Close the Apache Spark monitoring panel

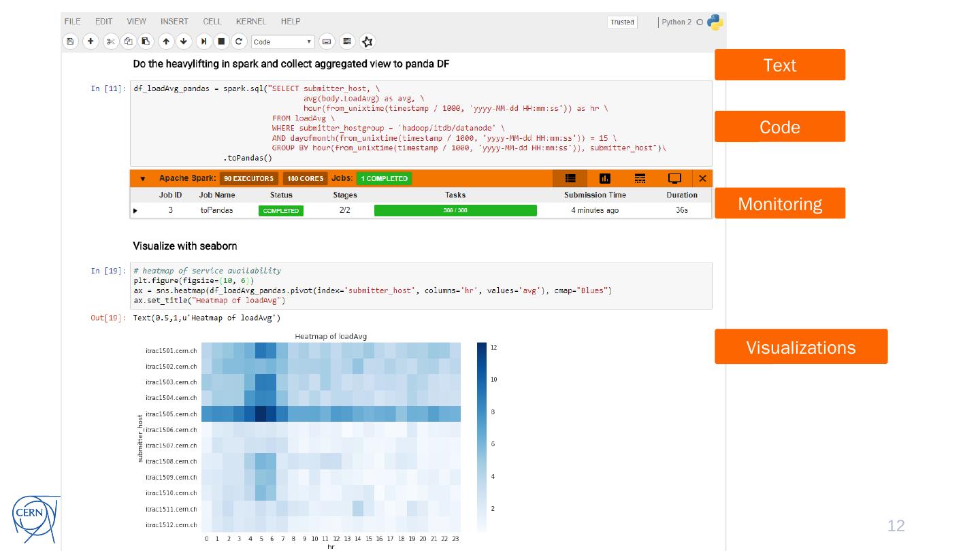pyautogui.click(x=702, y=178)
